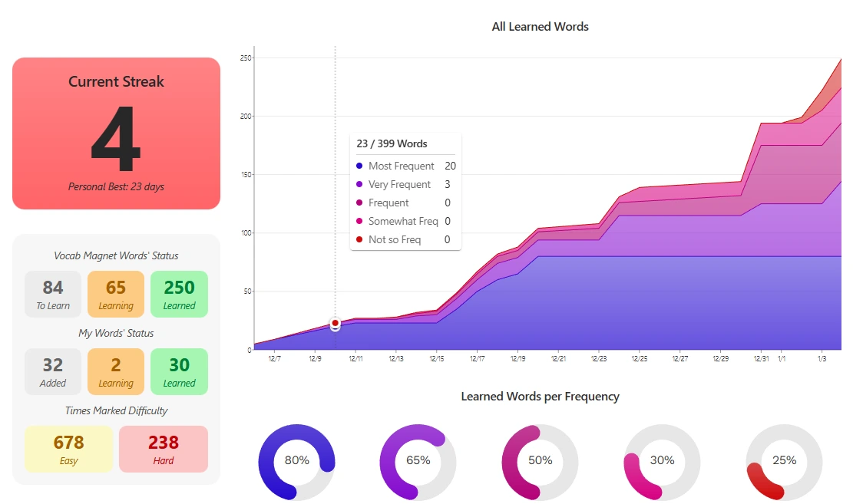Click the 12/25 date label on x-axis
This screenshot has width=853, height=504.
click(640, 358)
